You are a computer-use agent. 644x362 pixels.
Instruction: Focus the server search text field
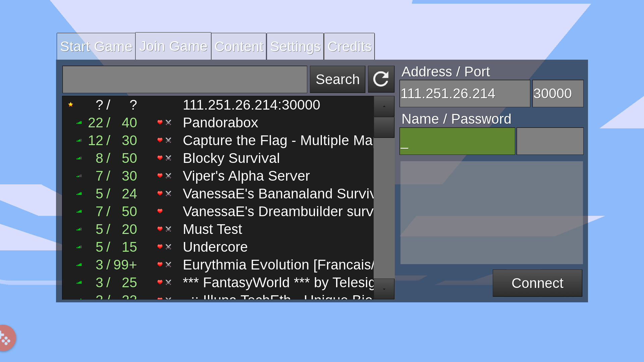185,79
